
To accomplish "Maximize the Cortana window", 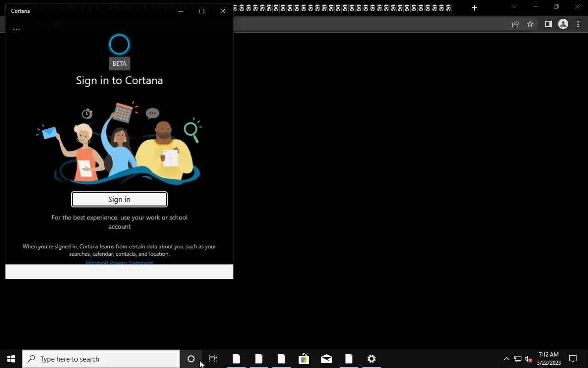I will (202, 11).
